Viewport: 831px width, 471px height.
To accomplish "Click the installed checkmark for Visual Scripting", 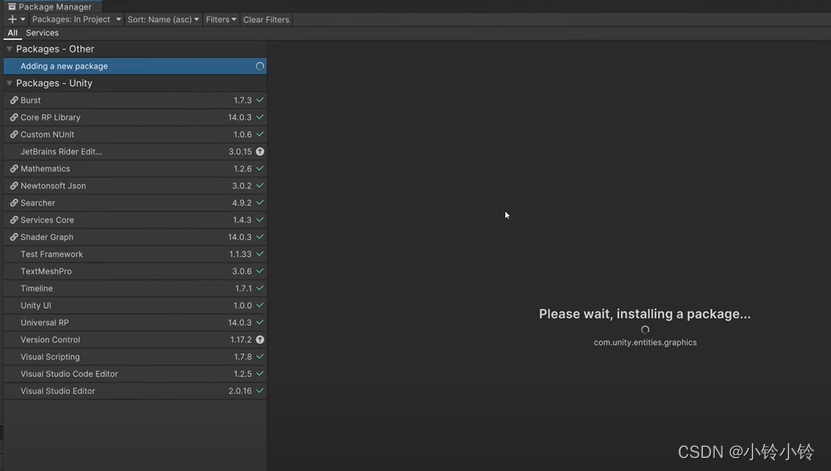I will coord(260,357).
